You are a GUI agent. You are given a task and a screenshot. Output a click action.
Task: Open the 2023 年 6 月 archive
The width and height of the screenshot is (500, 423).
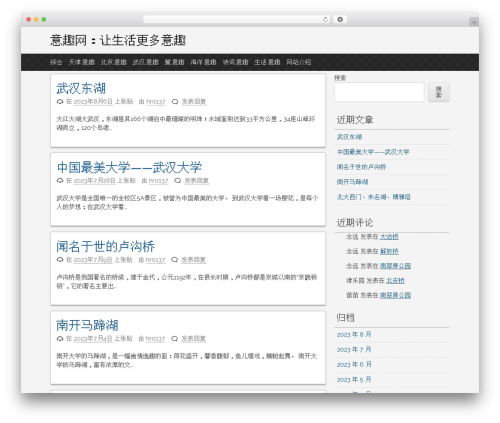(x=354, y=364)
